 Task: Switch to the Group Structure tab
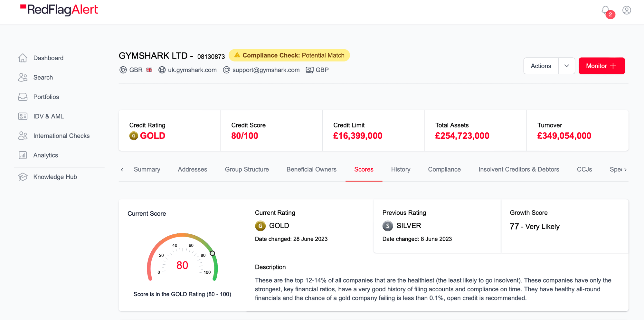coord(247,169)
